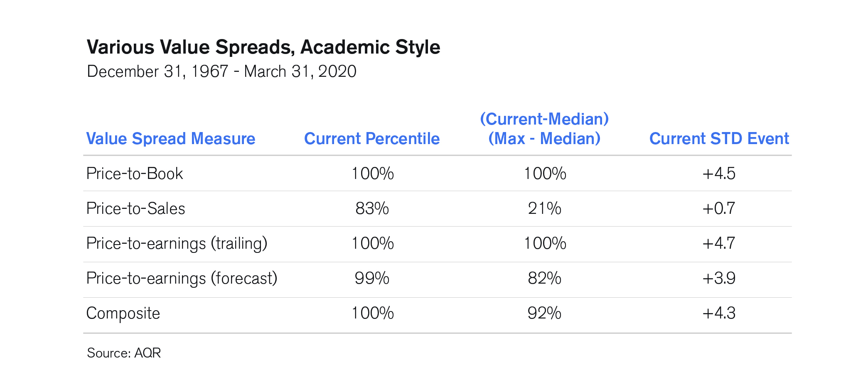This screenshot has height=392, width=868.
Task: Click the 'Value Spread Measure' column header
Action: click(171, 139)
